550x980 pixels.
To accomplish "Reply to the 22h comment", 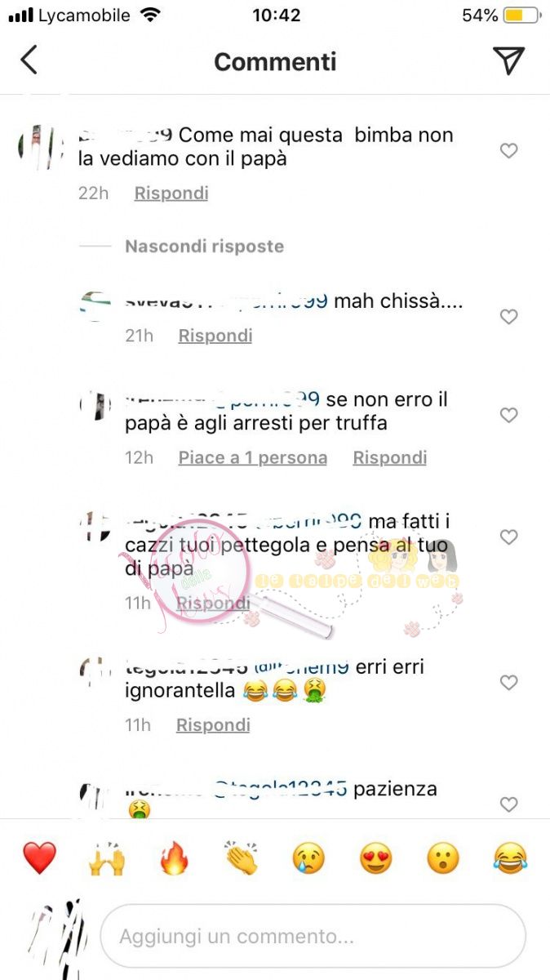I will coord(171,194).
